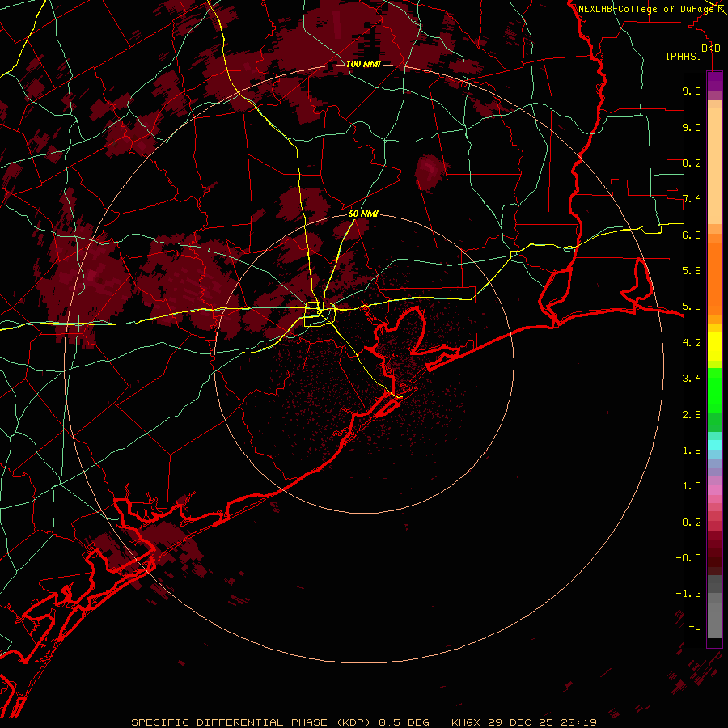Pick the yellow segment of the color bar
728x728 pixels.
714,346
